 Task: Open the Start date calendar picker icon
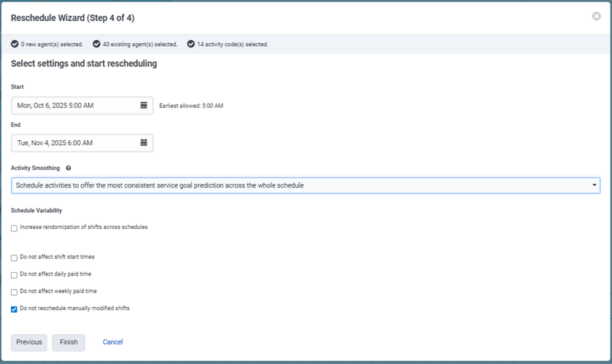point(144,105)
